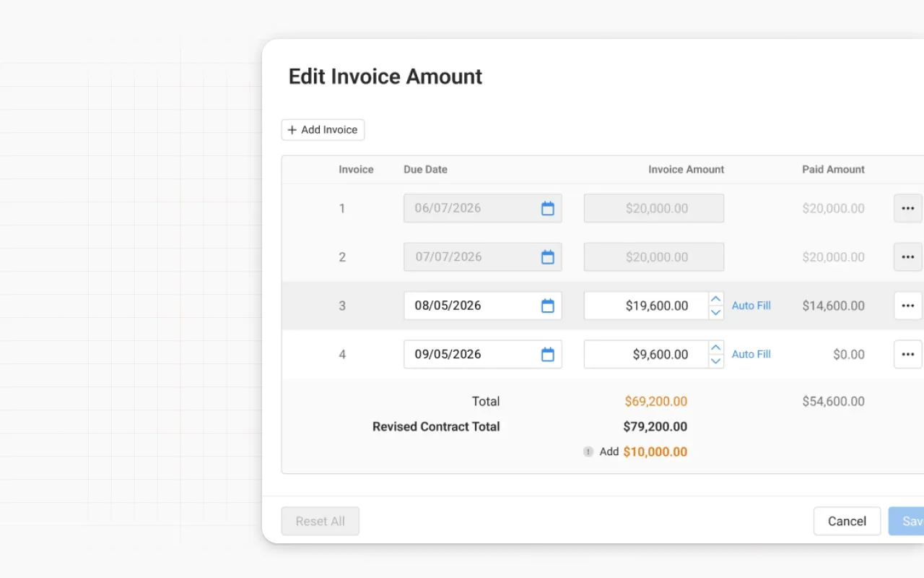The image size is (924, 578).
Task: Open more options menu for invoice 3
Action: tap(908, 306)
